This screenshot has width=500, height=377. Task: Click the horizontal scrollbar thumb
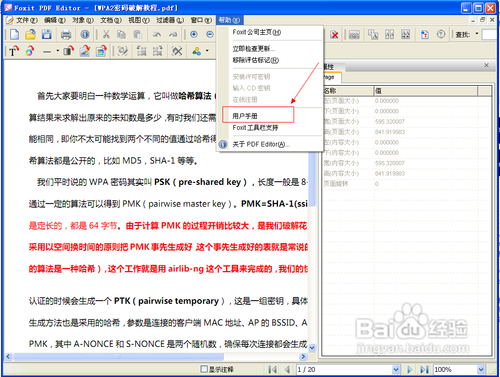coord(119,356)
